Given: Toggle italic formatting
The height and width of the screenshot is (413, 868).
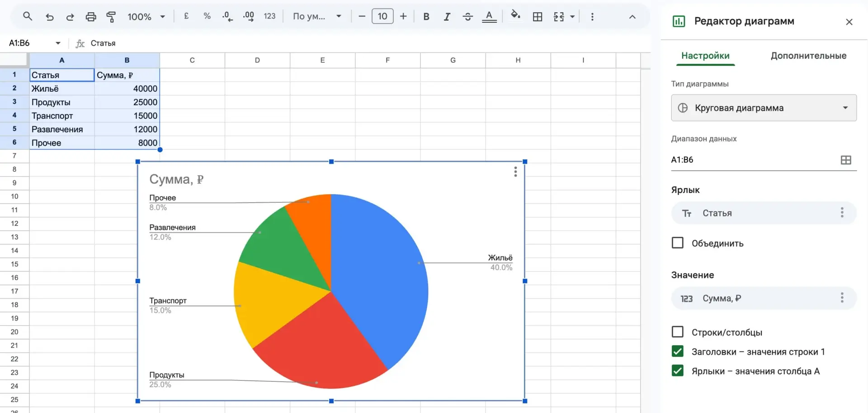Looking at the screenshot, I should pyautogui.click(x=447, y=17).
